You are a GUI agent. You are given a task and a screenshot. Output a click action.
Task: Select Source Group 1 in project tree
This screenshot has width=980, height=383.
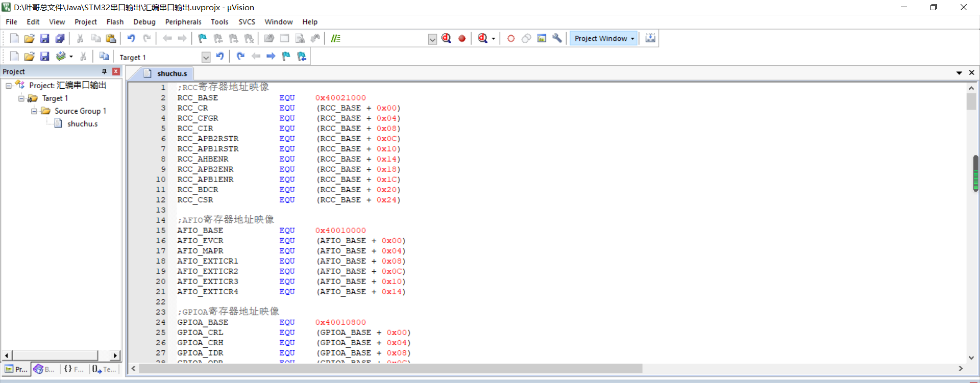[x=80, y=111]
